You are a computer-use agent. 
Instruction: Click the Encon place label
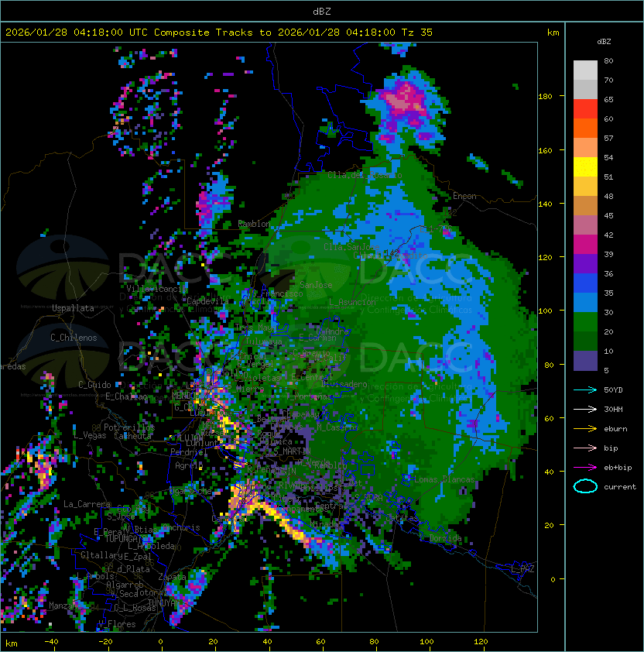[464, 196]
